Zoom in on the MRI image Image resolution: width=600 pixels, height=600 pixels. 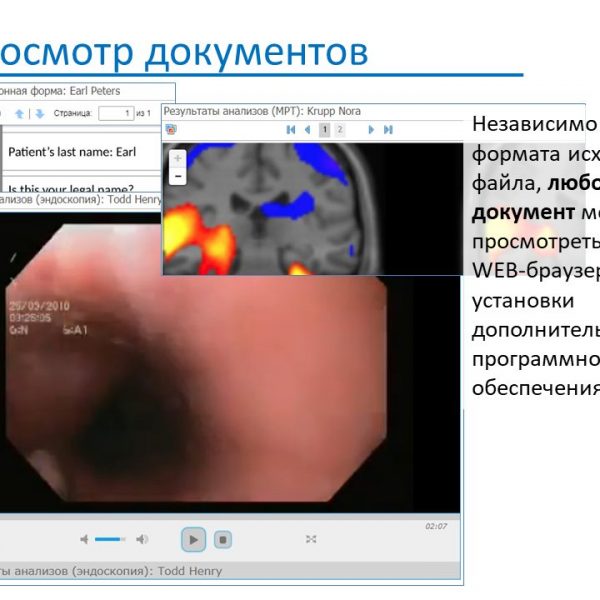tap(178, 159)
